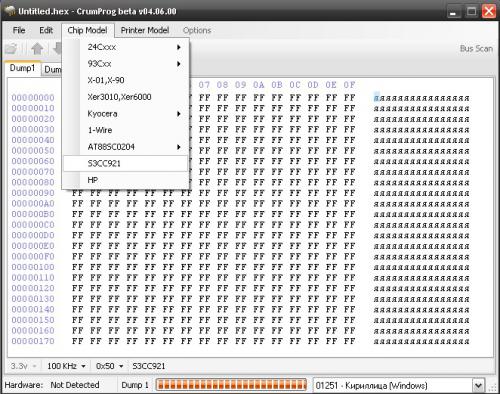
Task: Open the 0x50 address dropdown
Action: tap(110, 366)
